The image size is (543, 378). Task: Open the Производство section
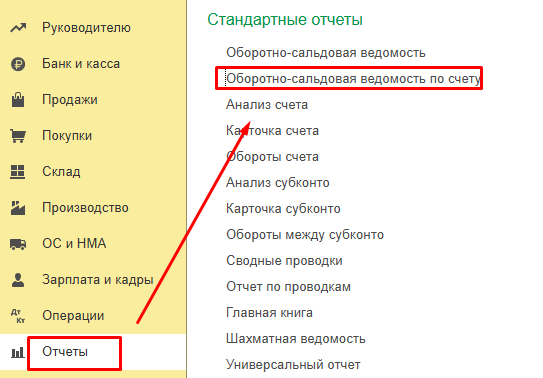click(85, 208)
